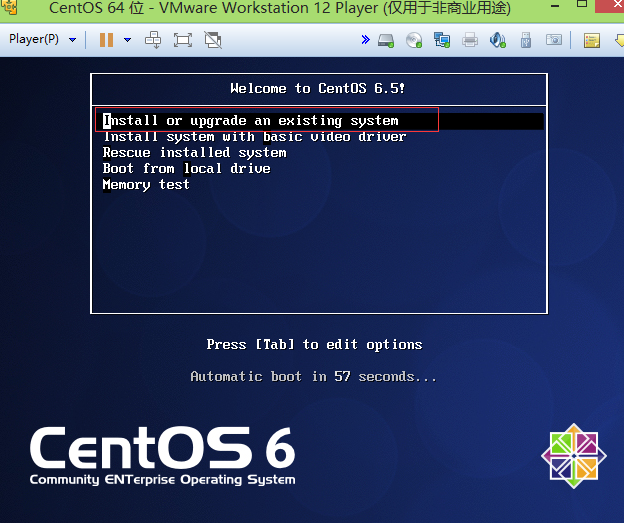Viewport: 624px width, 523px height.
Task: Open hard disk device icon
Action: coord(386,40)
